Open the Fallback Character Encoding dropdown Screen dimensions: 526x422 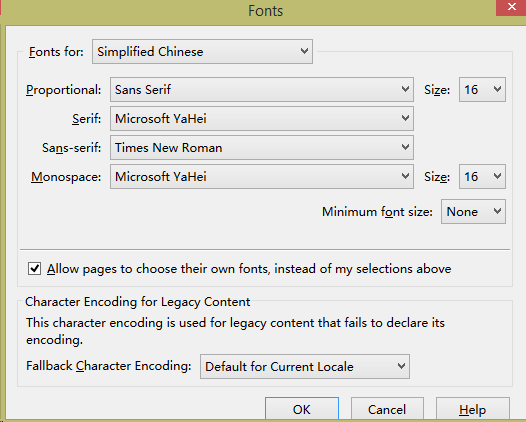coord(305,367)
